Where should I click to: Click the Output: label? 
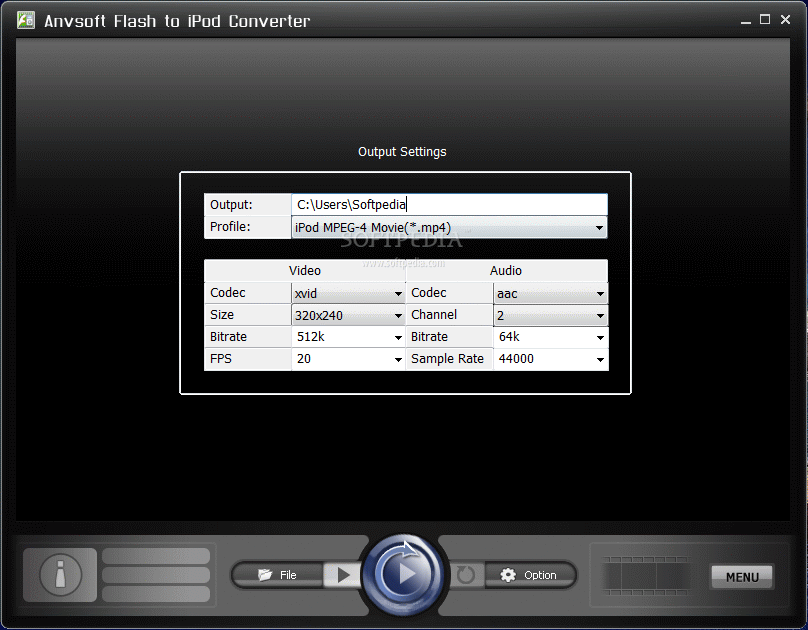[x=231, y=205]
